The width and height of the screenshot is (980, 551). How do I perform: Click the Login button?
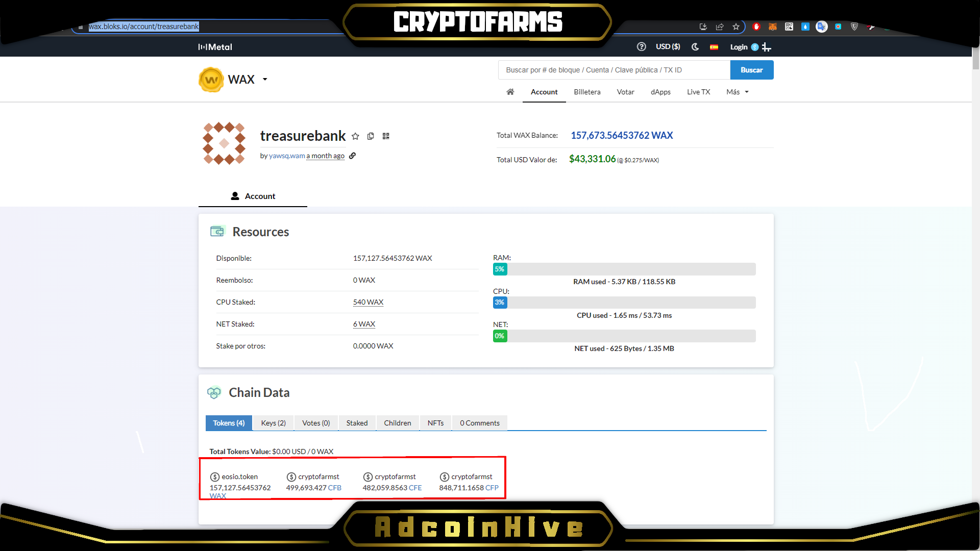click(x=739, y=47)
